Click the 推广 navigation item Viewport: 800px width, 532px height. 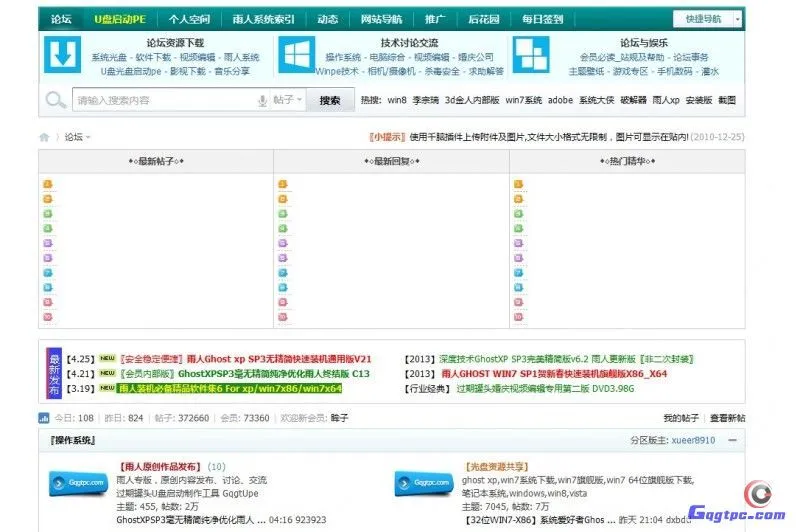pos(435,19)
